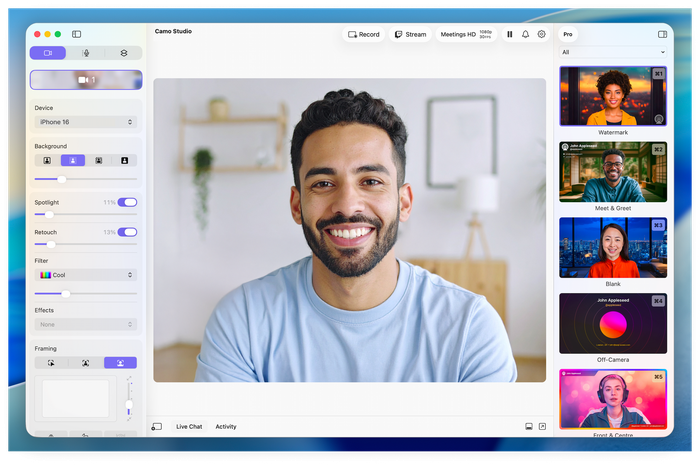Select the Off-Camera scene thumbnail
700x465 pixels.
coord(613,324)
